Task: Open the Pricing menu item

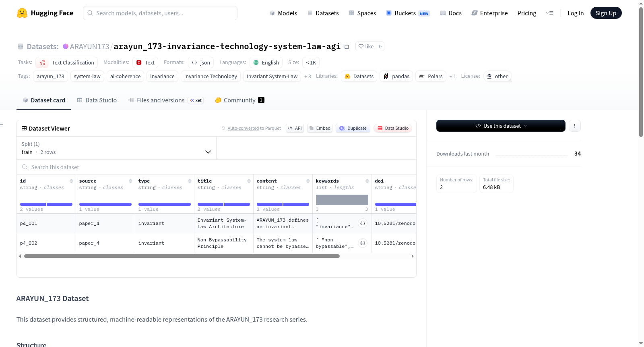Action: pos(527,13)
